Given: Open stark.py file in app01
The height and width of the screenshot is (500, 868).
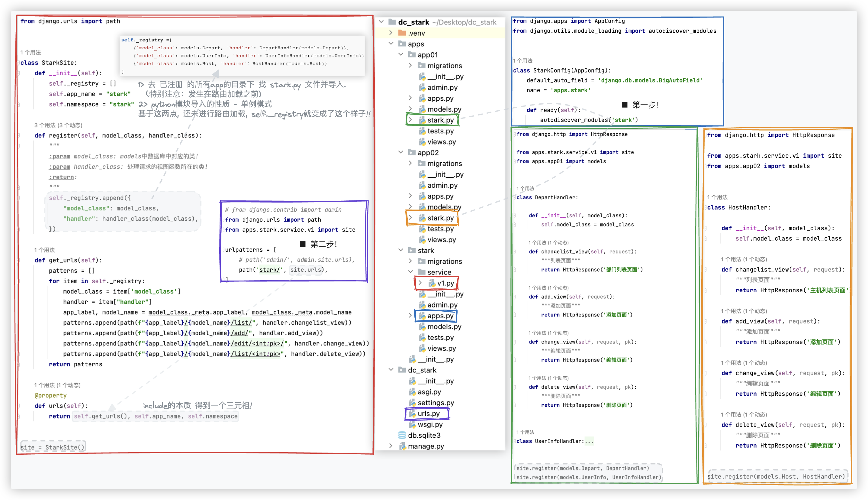Looking at the screenshot, I should pyautogui.click(x=440, y=120).
